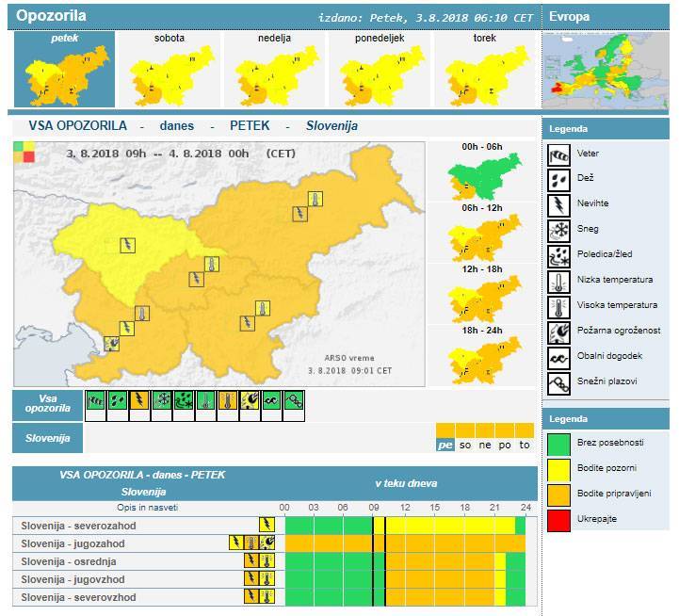The image size is (679, 616).
Task: Click the fire danger icon on southwest map coast
Action: pyautogui.click(x=111, y=344)
